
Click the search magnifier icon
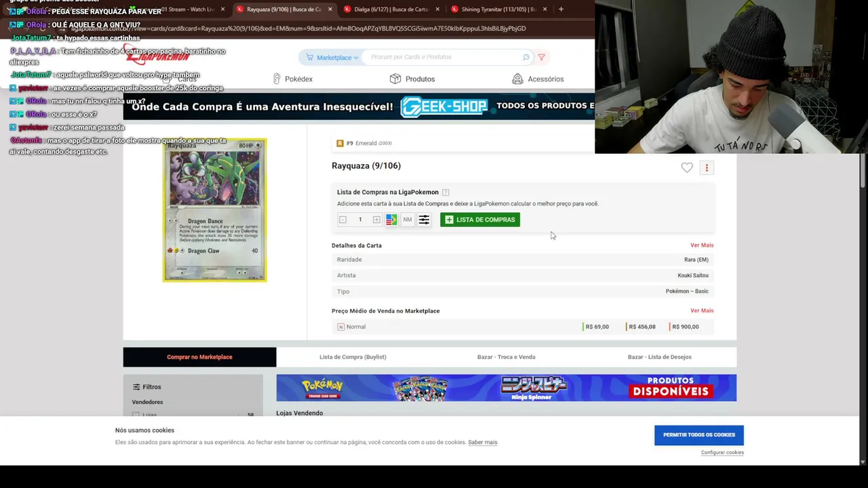click(526, 57)
